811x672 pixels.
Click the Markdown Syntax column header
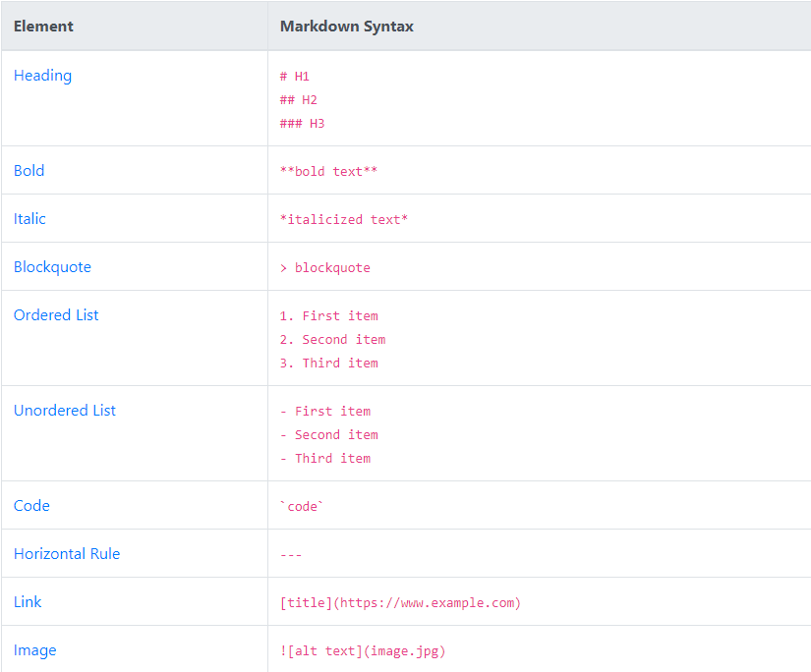coord(347,27)
